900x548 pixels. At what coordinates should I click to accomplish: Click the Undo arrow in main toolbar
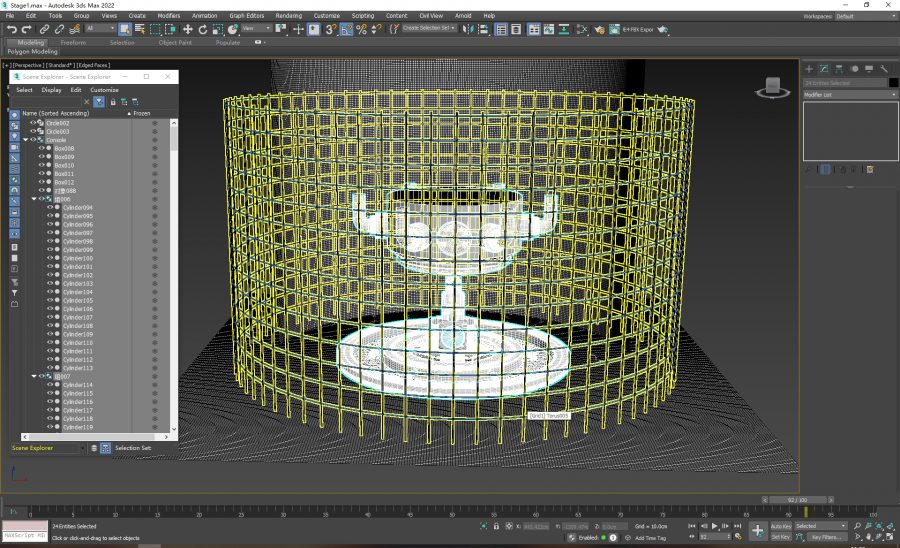point(11,29)
